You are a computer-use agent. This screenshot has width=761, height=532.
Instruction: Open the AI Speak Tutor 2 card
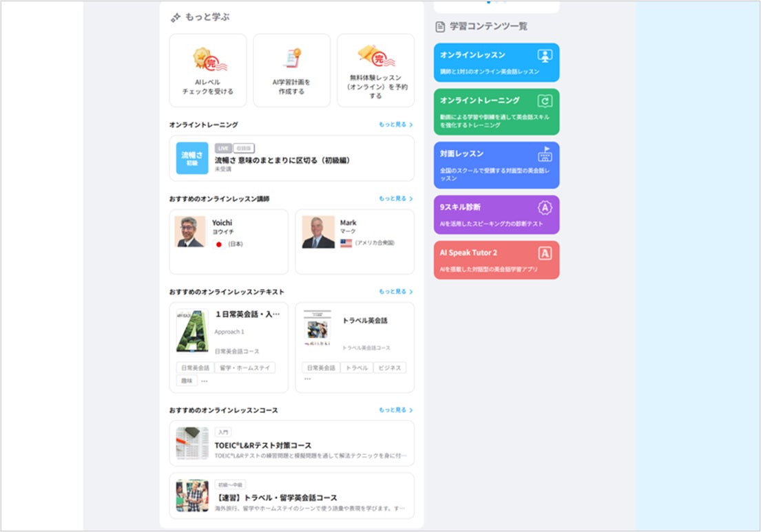click(x=497, y=260)
